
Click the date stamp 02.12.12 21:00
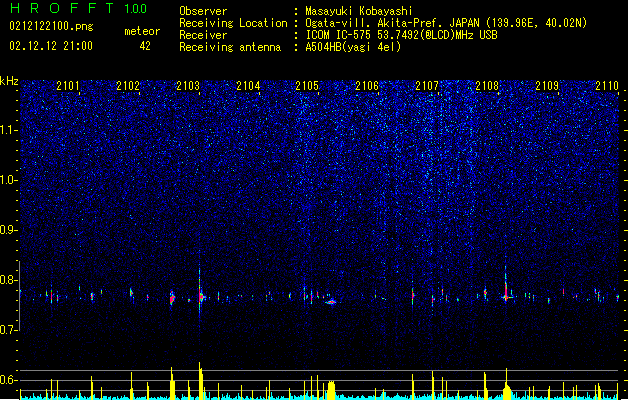pyautogui.click(x=51, y=46)
